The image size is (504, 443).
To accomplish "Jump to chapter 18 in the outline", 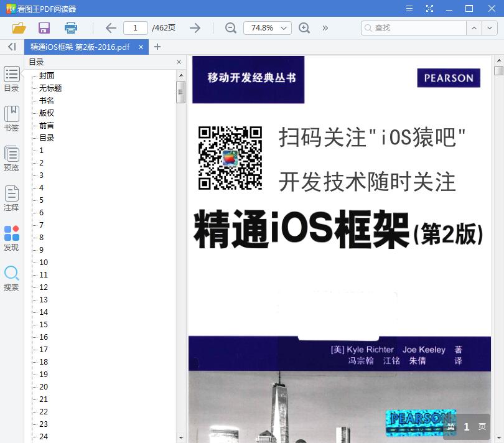I will point(44,362).
